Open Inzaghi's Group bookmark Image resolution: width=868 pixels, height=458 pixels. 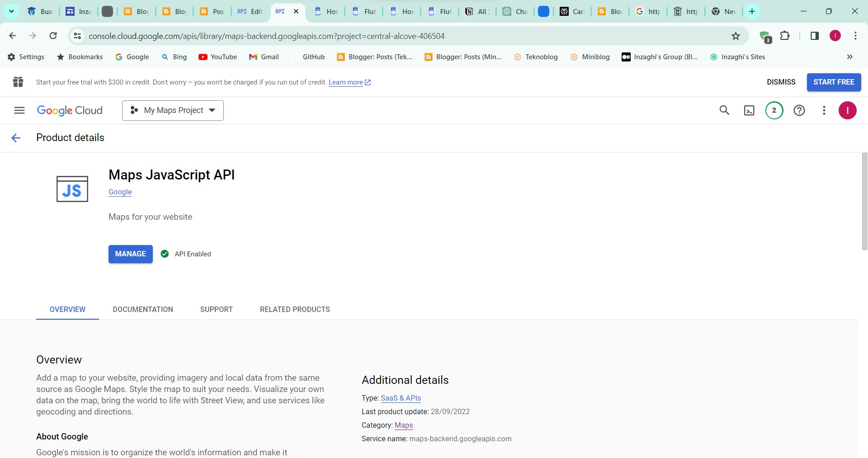pyautogui.click(x=660, y=57)
